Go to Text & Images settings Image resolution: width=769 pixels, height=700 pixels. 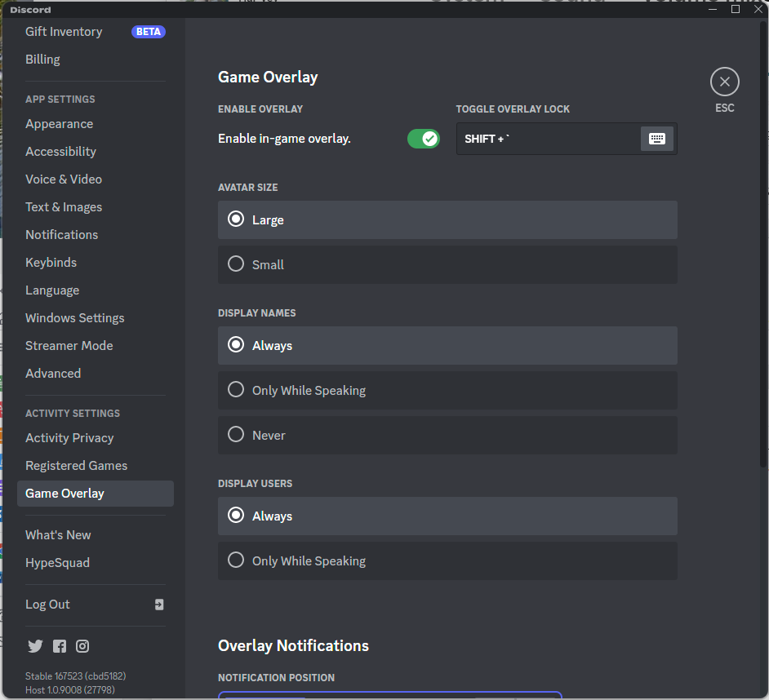[x=64, y=207]
